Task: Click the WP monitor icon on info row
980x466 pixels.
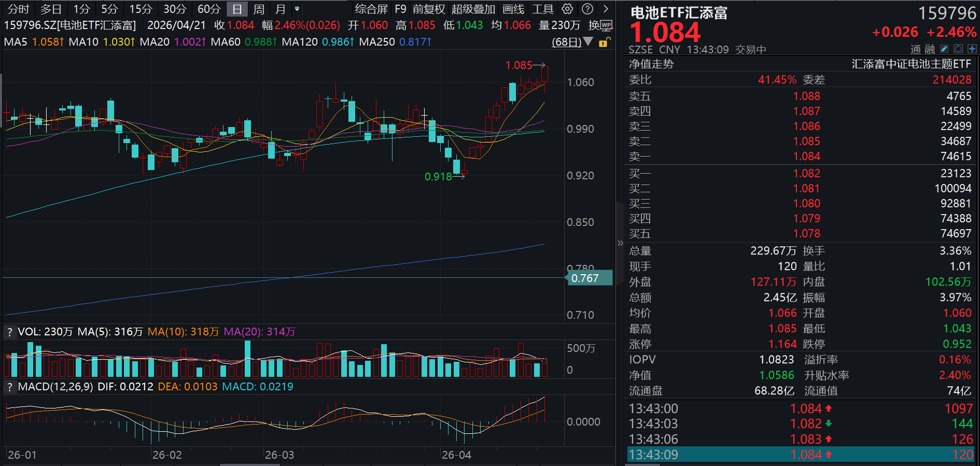Action: point(606,25)
